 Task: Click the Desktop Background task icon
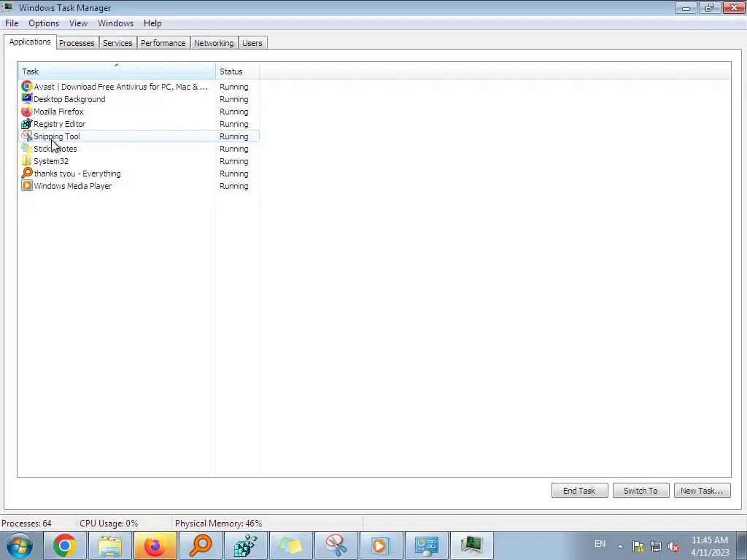tap(27, 99)
